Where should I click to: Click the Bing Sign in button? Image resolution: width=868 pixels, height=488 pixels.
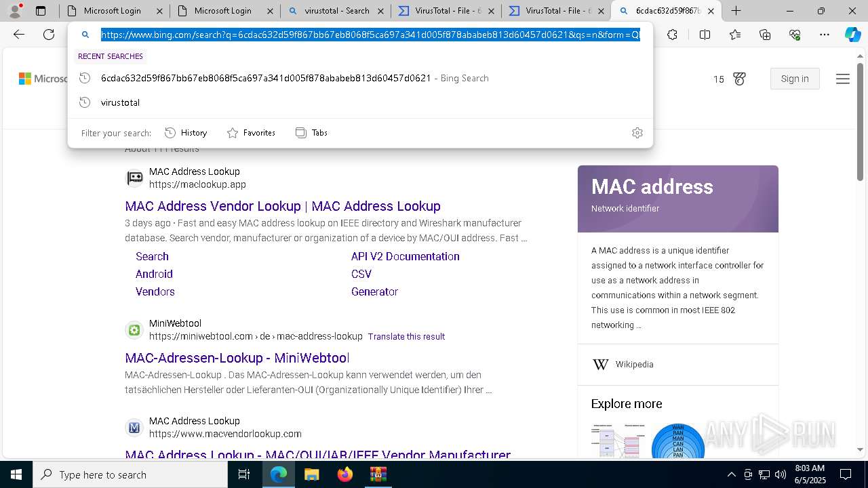[795, 79]
